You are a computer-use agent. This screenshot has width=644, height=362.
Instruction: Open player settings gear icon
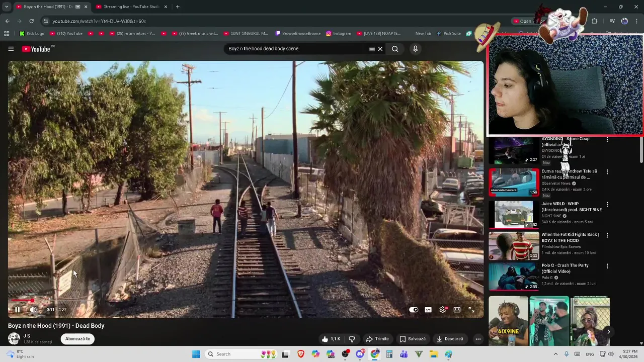443,310
